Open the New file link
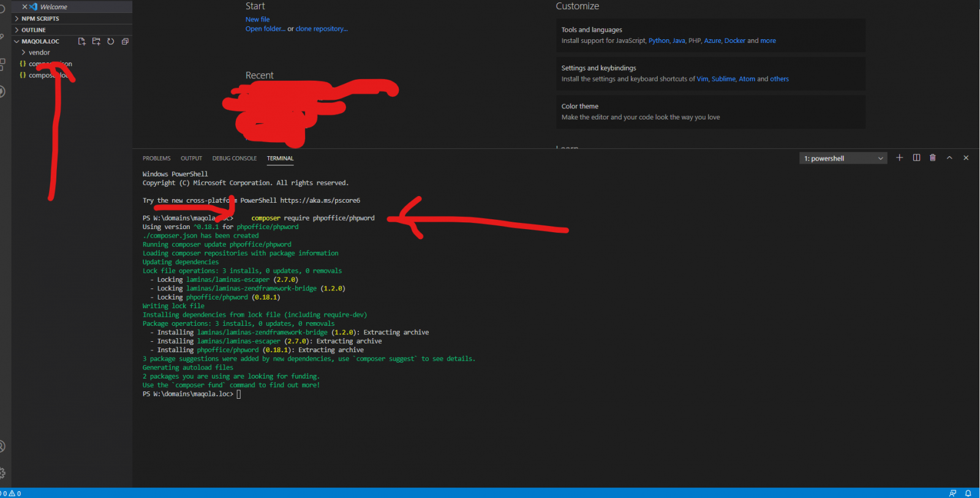Viewport: 980px width, 498px height. (x=257, y=20)
